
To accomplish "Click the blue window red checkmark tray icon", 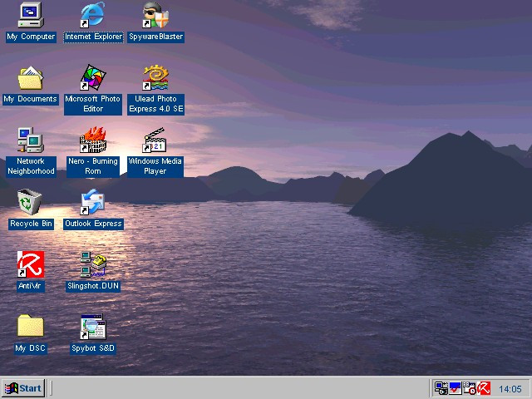I will click(455, 388).
